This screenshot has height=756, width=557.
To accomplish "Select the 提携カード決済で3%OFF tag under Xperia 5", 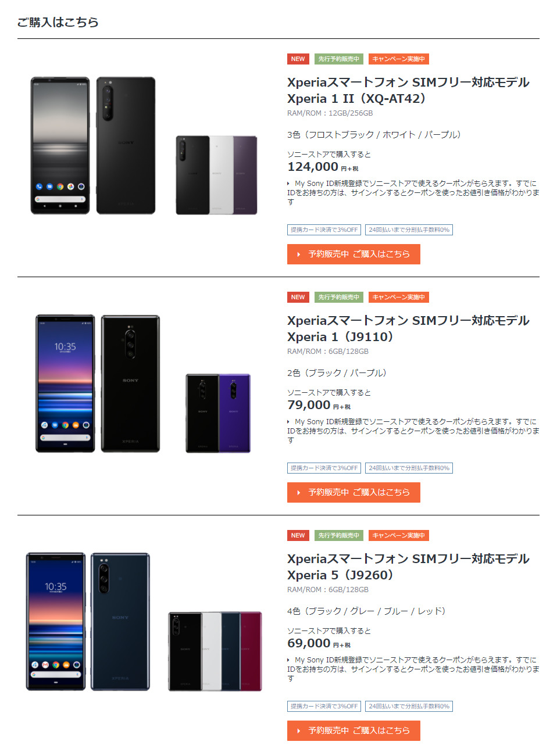I will click(x=324, y=707).
